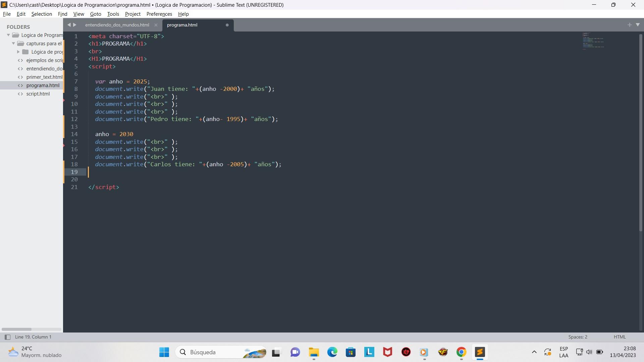Open primer_text.html in sidebar
This screenshot has height=362, width=644.
(x=44, y=77)
